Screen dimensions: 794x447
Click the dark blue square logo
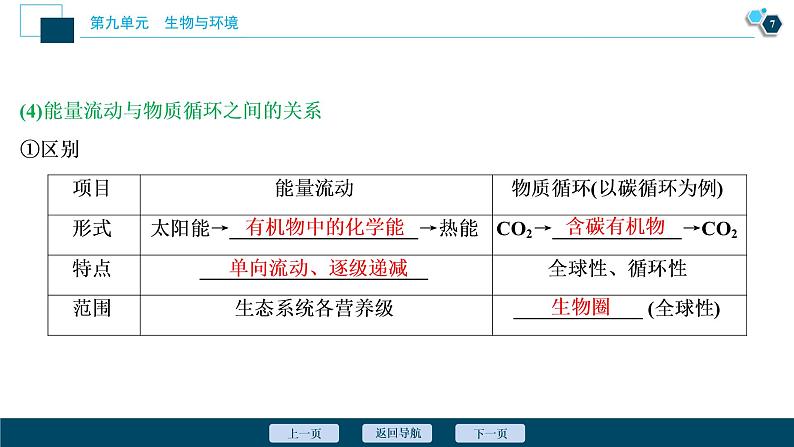57,30
